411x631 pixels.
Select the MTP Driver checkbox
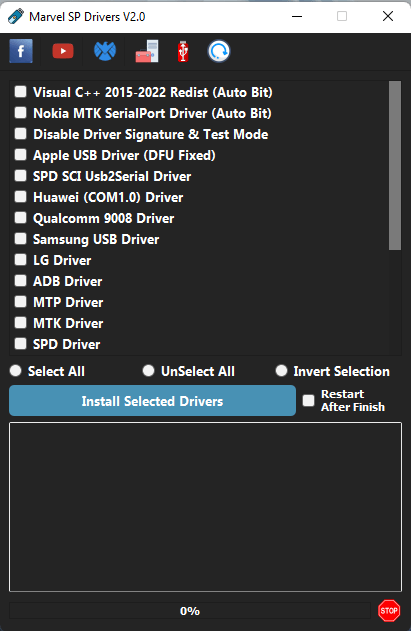(x=21, y=301)
